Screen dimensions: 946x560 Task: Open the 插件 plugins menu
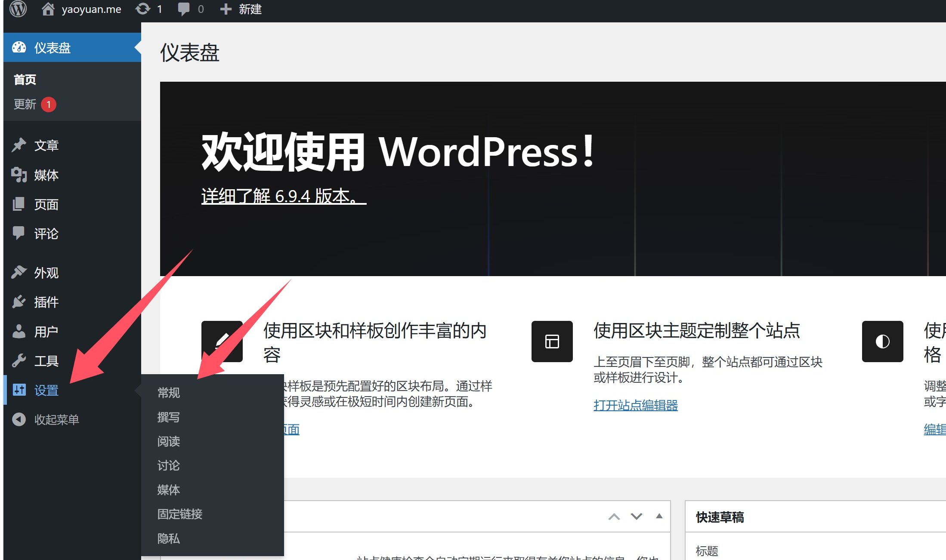[x=46, y=302]
